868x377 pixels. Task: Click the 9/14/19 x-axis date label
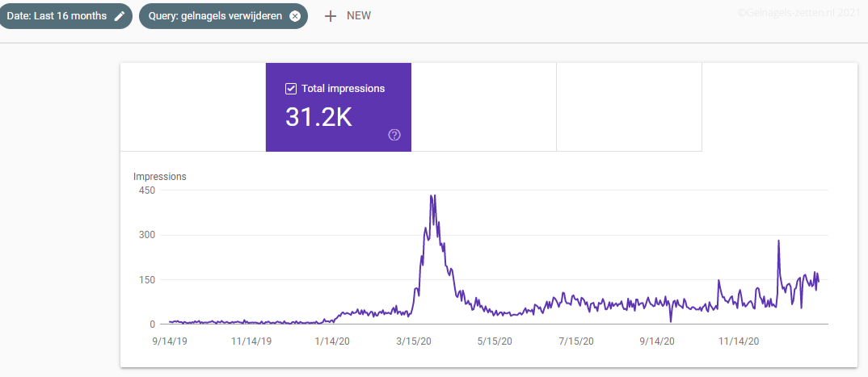[171, 341]
